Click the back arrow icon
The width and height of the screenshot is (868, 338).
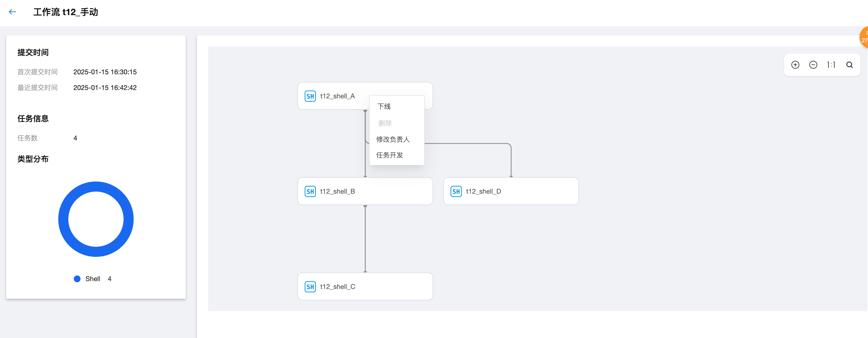pos(12,12)
